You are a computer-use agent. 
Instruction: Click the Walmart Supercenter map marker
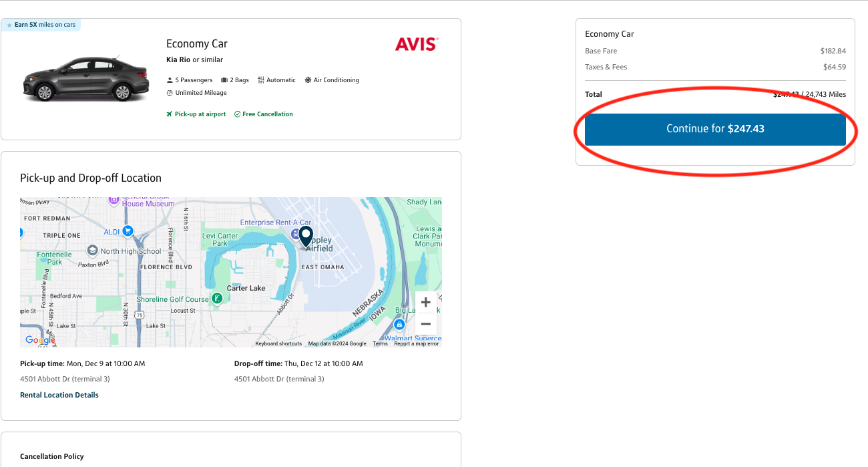tap(399, 325)
